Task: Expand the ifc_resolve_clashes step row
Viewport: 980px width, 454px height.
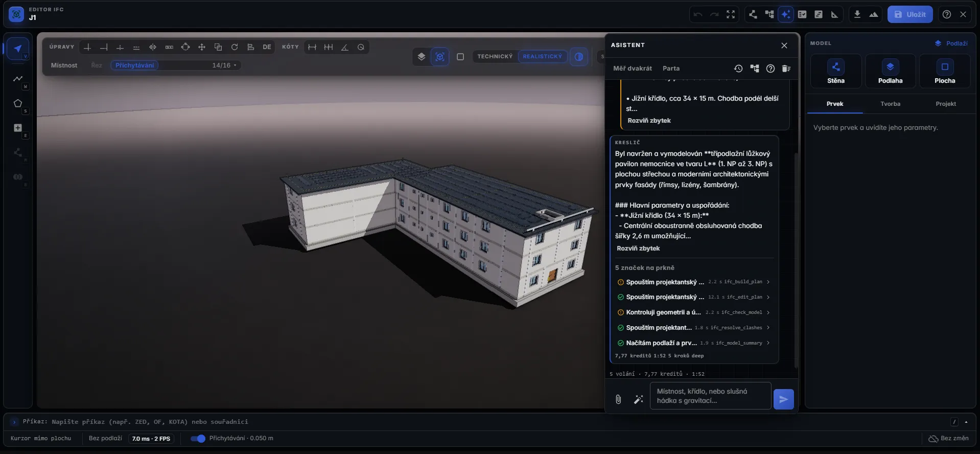Action: tap(694, 328)
